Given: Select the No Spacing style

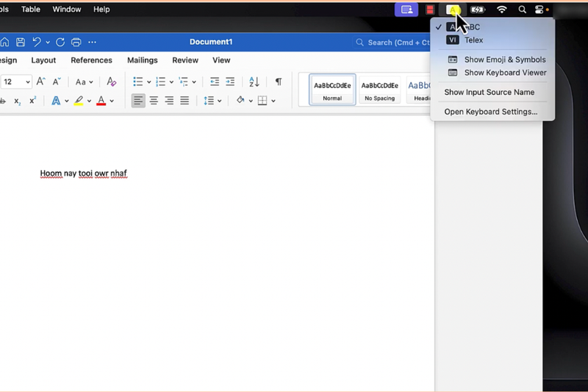Looking at the screenshot, I should pyautogui.click(x=379, y=90).
